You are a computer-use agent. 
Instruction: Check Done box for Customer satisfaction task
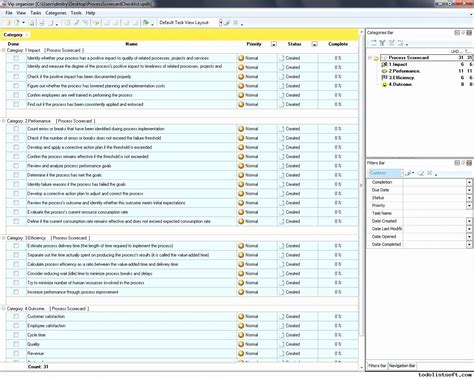pyautogui.click(x=16, y=316)
